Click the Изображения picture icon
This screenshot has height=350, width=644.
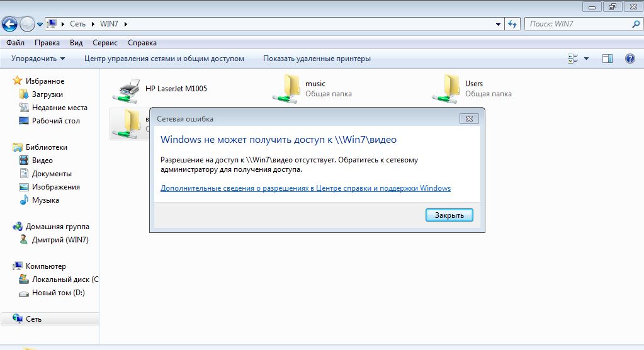click(24, 187)
